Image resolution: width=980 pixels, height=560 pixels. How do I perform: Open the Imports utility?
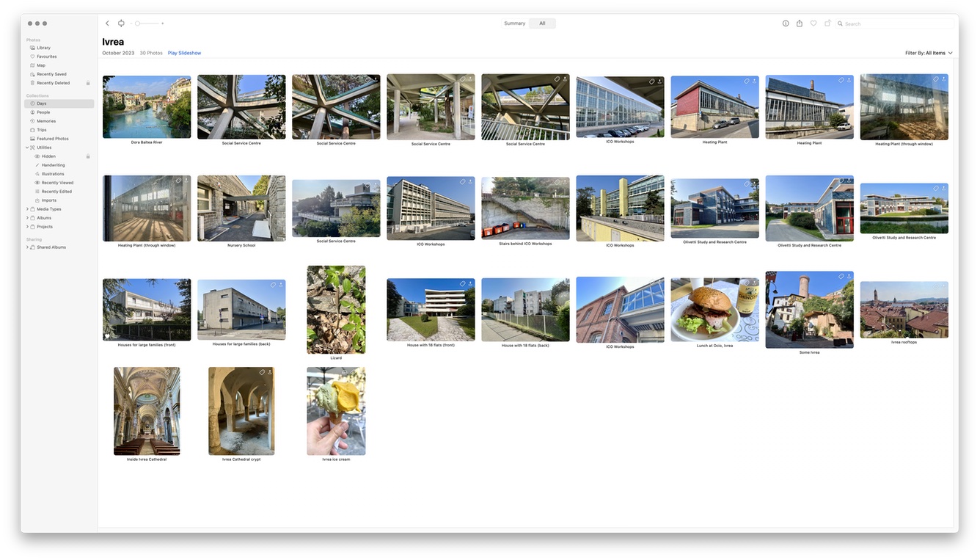(48, 200)
